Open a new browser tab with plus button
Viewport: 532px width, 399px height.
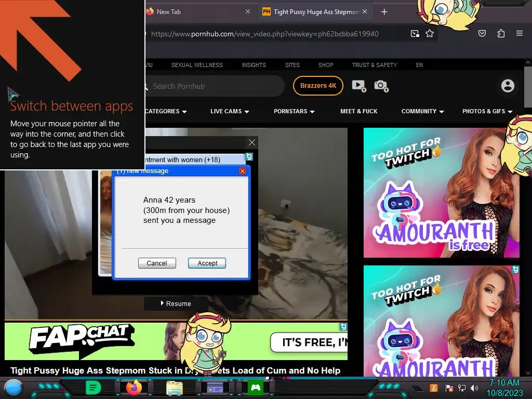[384, 12]
